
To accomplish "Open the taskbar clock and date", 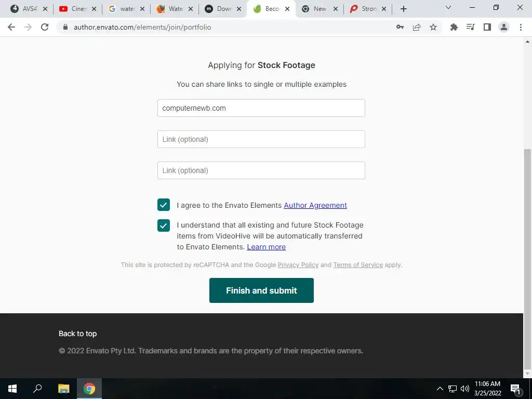I will click(487, 389).
